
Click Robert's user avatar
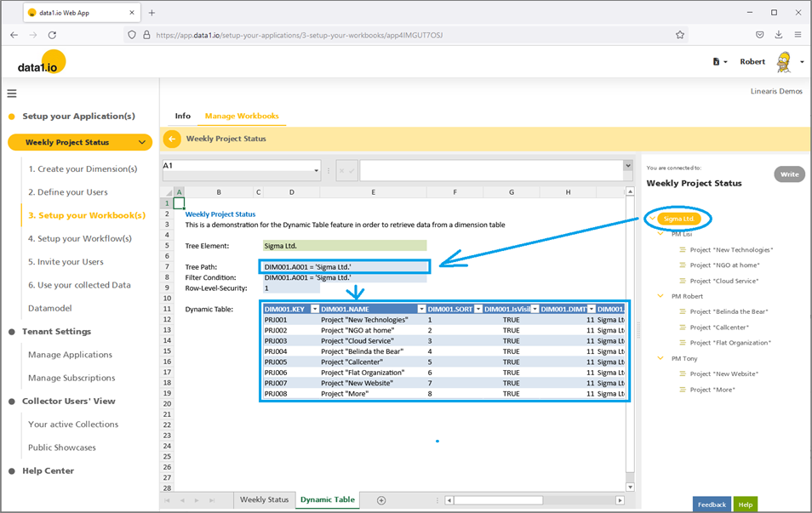click(784, 61)
